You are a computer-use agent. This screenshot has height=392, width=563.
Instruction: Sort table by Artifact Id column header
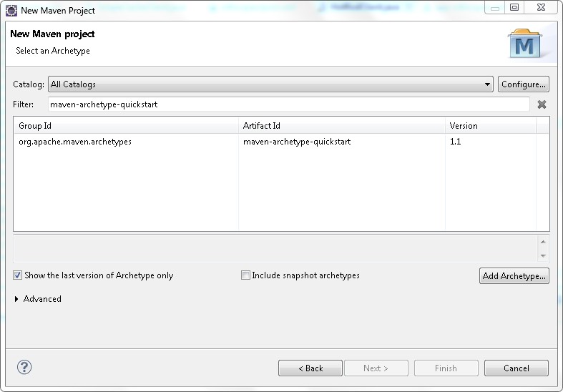pos(341,126)
